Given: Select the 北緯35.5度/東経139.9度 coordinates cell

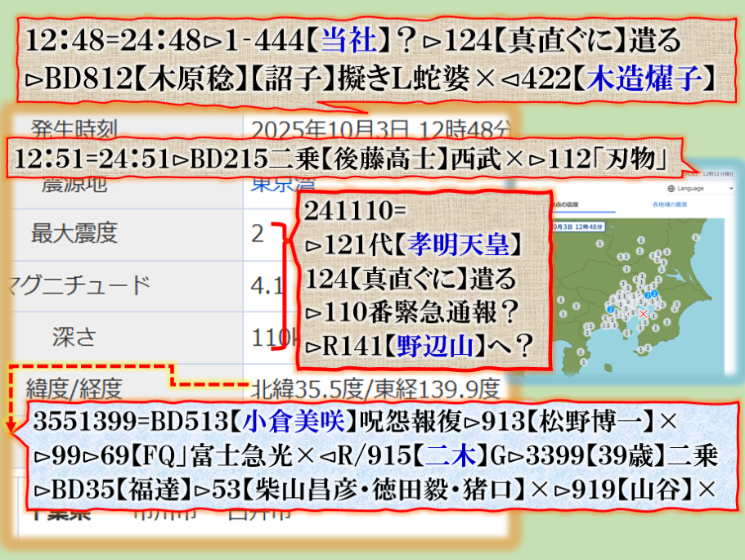Looking at the screenshot, I should pyautogui.click(x=376, y=385).
